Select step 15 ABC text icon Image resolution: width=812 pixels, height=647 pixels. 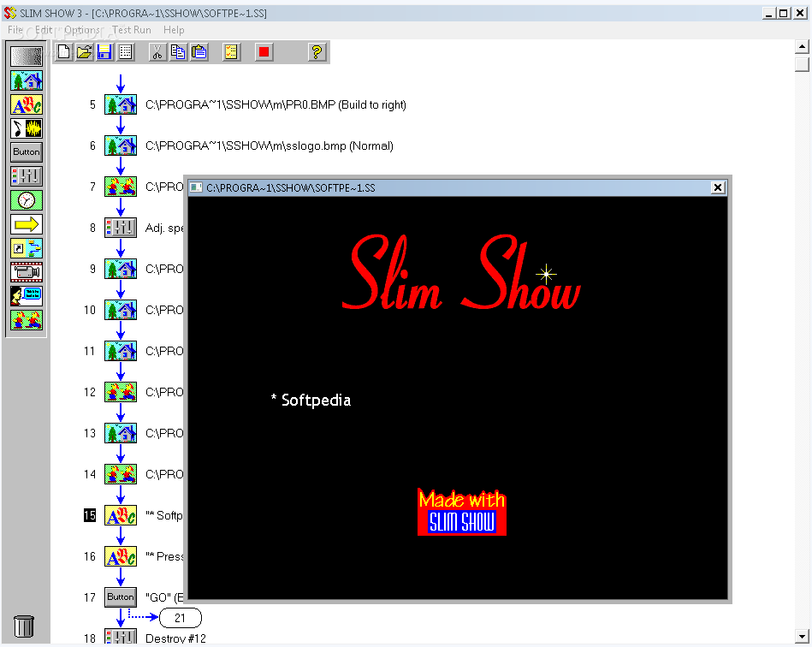(121, 515)
